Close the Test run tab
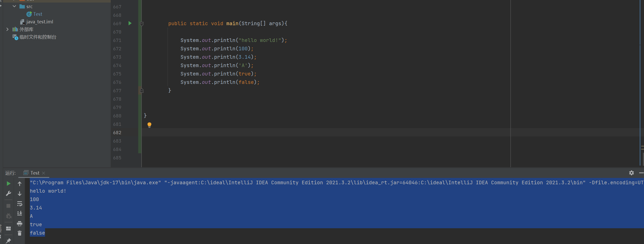The height and width of the screenshot is (244, 644). pos(44,173)
